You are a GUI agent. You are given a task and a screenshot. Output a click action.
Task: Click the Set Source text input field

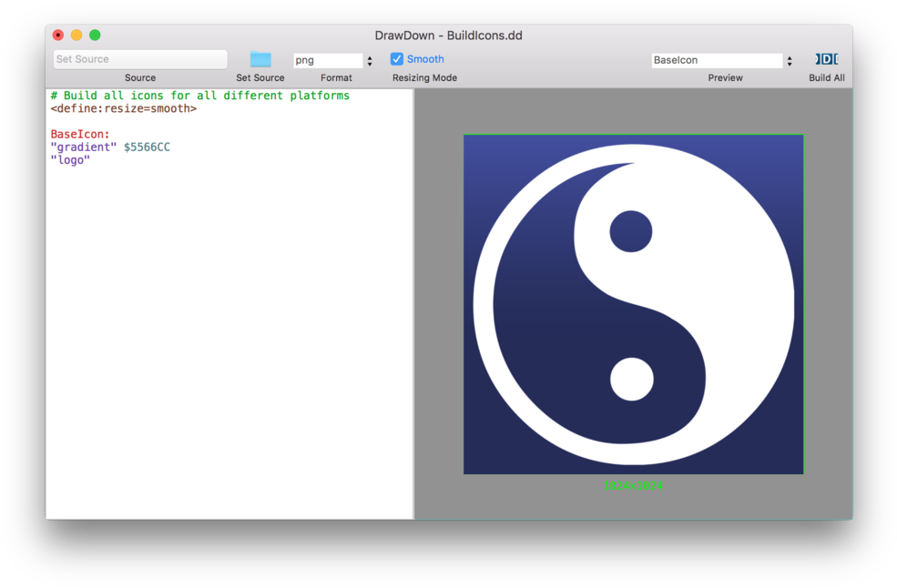pos(138,58)
